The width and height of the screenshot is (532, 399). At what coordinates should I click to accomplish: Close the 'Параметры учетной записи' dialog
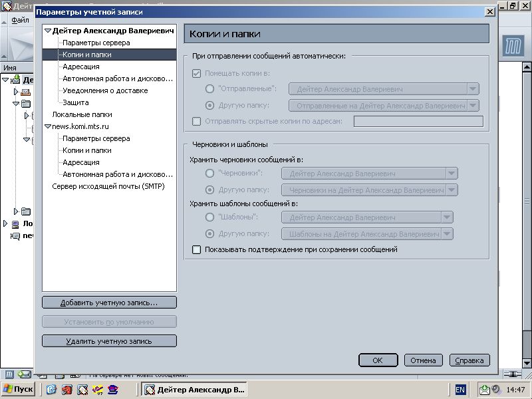[x=490, y=12]
